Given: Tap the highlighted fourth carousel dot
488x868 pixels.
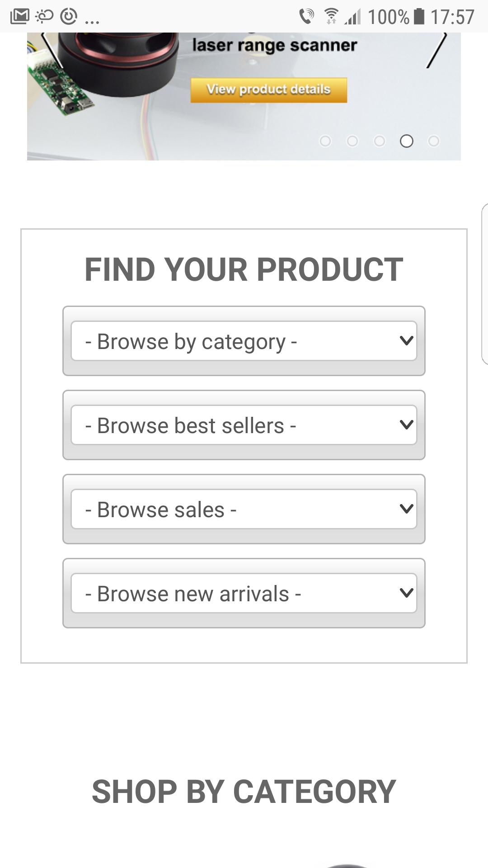Looking at the screenshot, I should 407,141.
